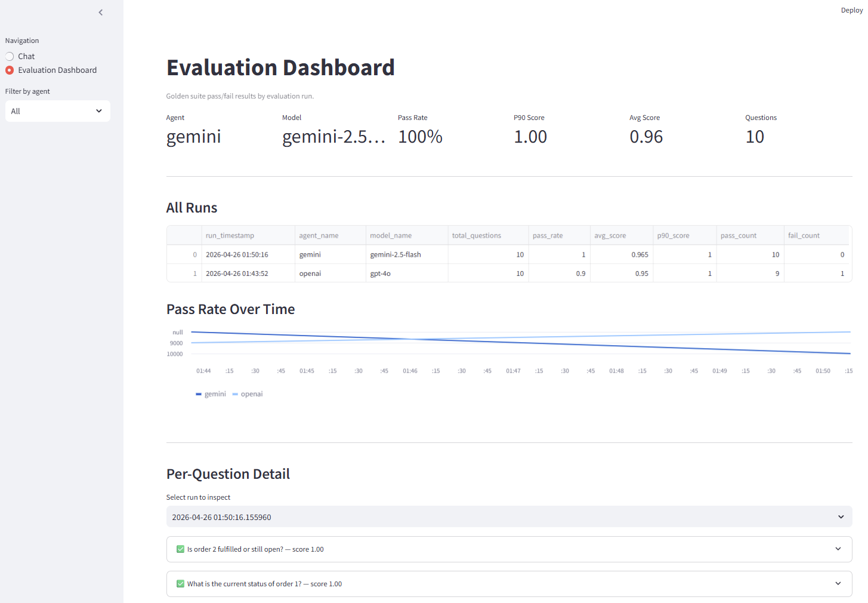The height and width of the screenshot is (603, 868).
Task: Sort by the model_name column header
Action: (407, 235)
